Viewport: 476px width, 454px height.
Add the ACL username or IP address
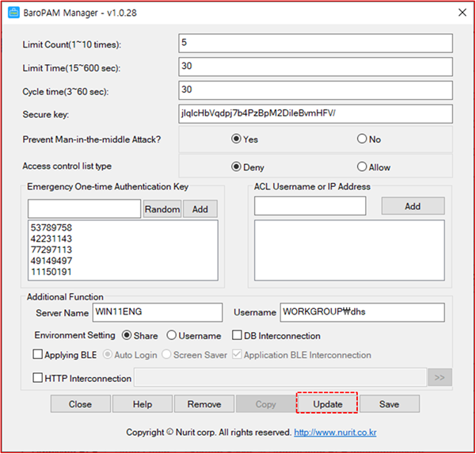coord(413,206)
